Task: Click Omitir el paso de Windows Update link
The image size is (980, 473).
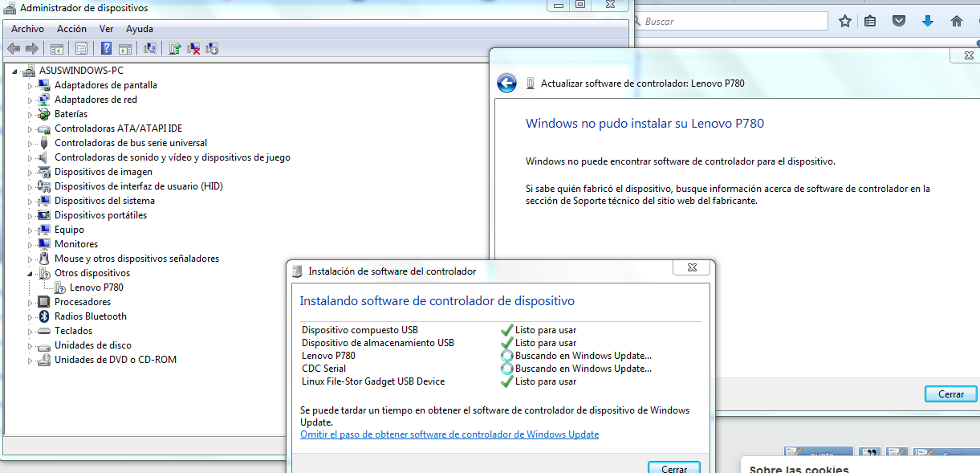Action: [x=449, y=434]
